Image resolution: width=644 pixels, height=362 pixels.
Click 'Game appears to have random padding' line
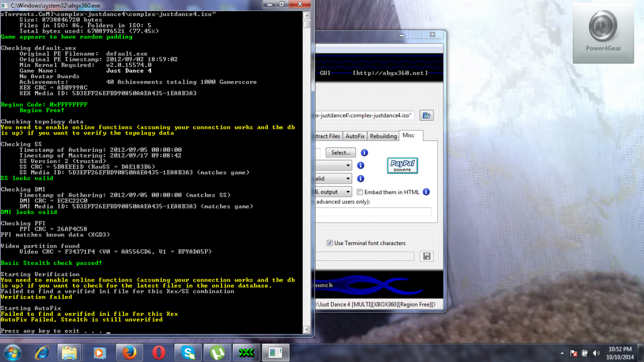67,37
